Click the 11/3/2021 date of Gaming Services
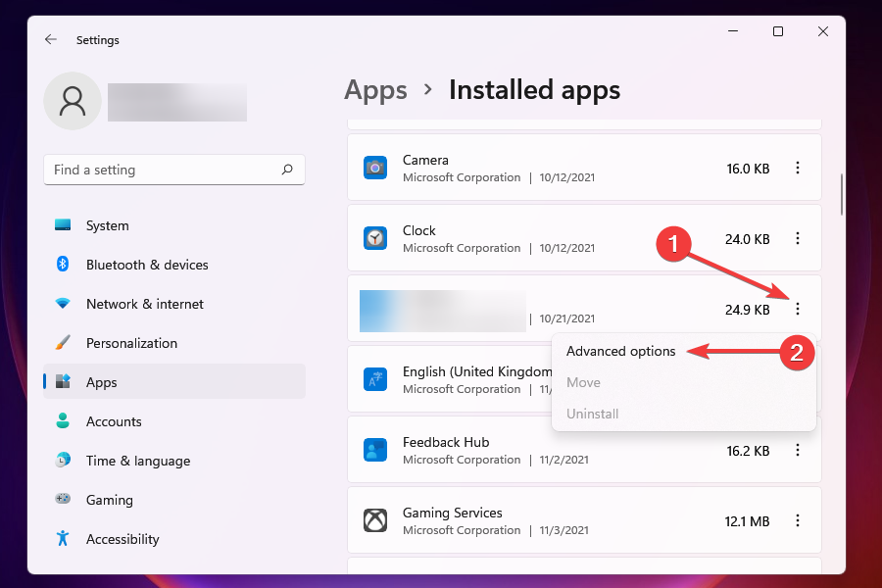Image resolution: width=882 pixels, height=588 pixels. (x=564, y=530)
